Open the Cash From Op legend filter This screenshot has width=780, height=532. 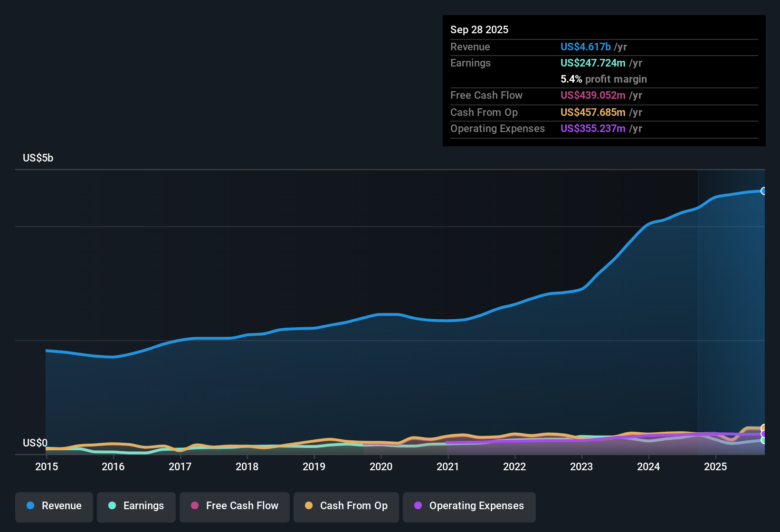(x=346, y=506)
